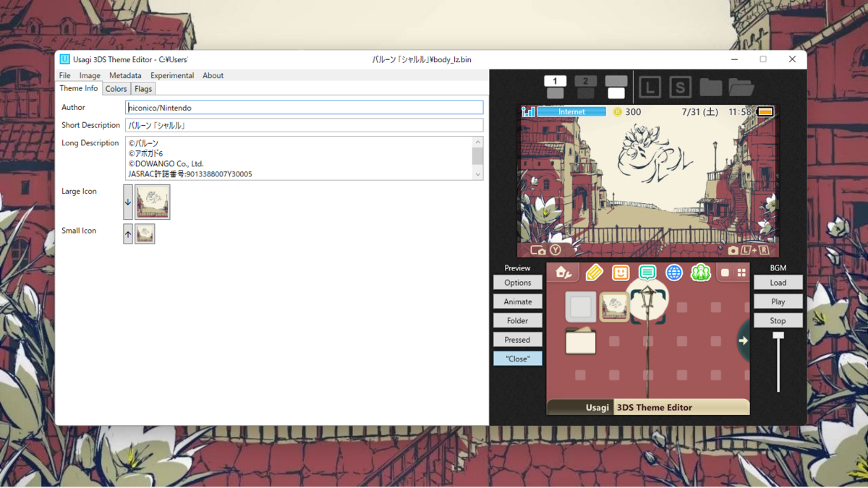This screenshot has width=868, height=488.
Task: Open the File menu
Action: [x=65, y=75]
